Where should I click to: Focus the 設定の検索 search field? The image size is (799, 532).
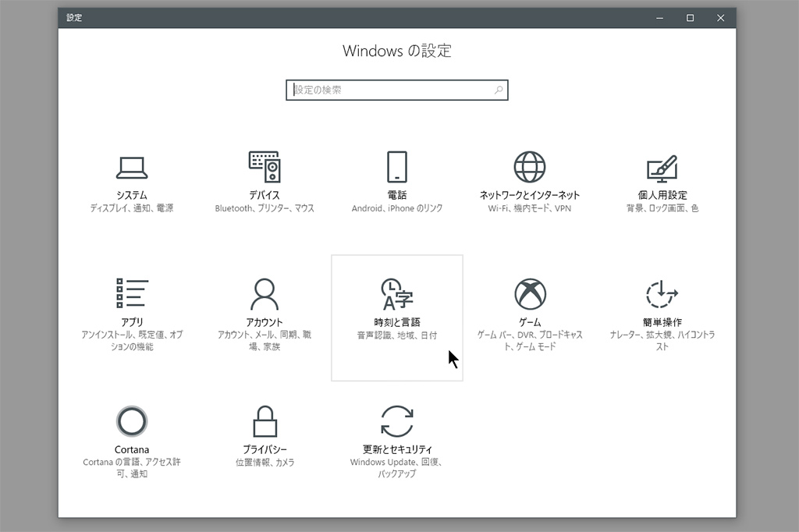click(x=397, y=90)
